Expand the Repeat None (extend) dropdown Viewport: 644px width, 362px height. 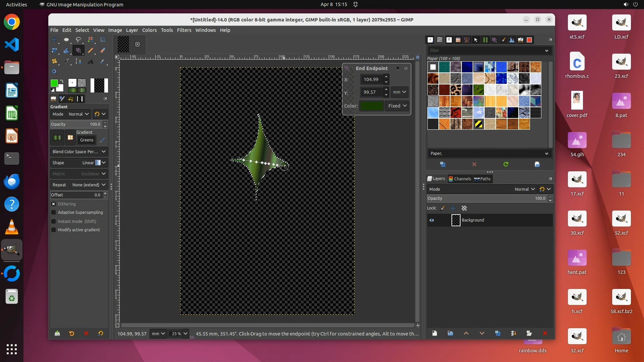coord(79,185)
